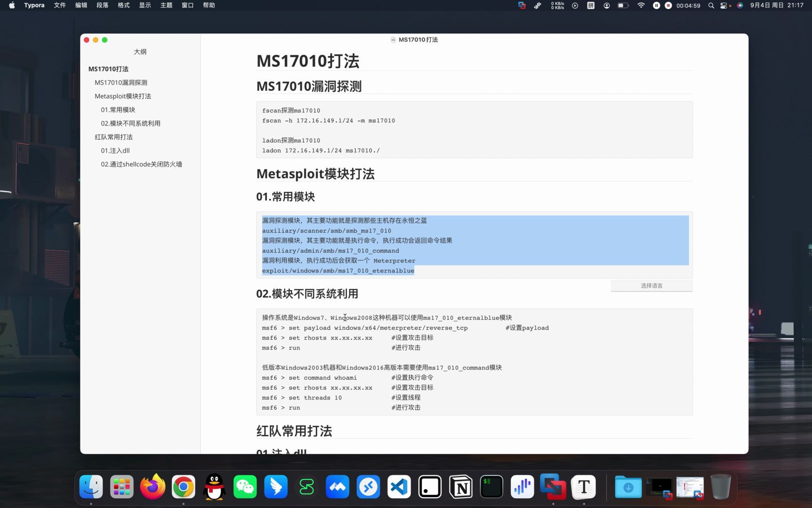Open the 窗口 menu
Viewport: 812px width, 508px height.
(187, 5)
